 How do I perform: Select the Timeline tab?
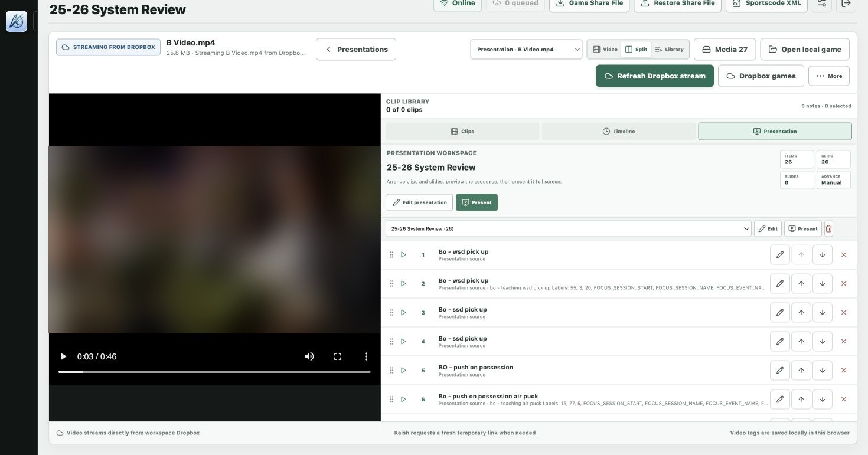[618, 131]
